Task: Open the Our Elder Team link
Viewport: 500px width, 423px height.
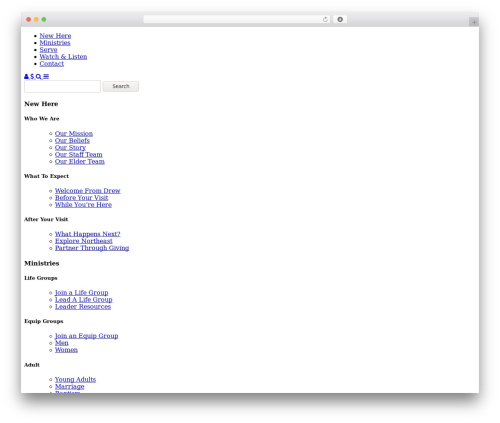Action: tap(80, 162)
